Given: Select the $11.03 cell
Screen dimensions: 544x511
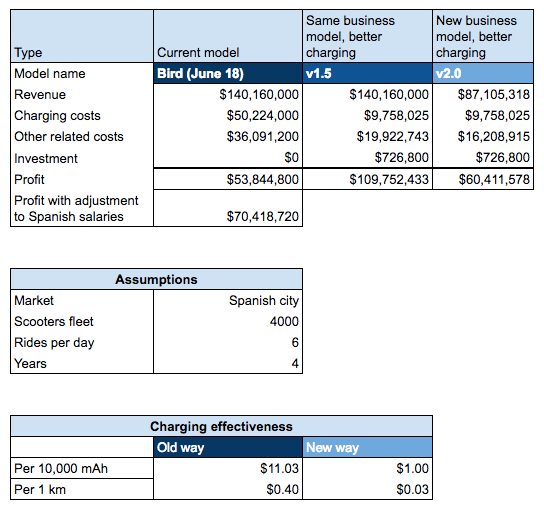Looking at the screenshot, I should pos(228,468).
